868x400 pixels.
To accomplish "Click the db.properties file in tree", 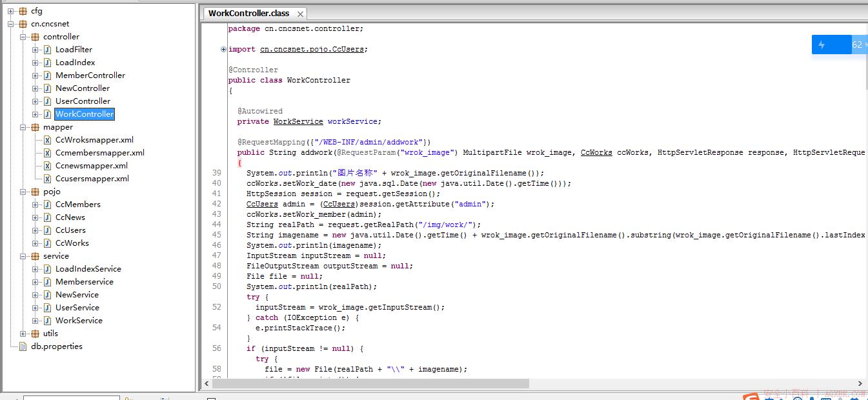I will pyautogui.click(x=57, y=346).
